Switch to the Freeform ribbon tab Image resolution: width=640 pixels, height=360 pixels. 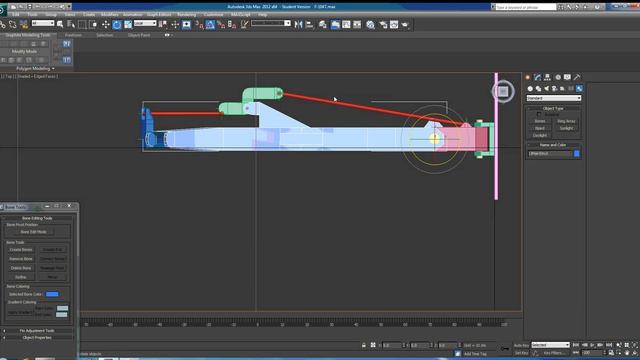click(73, 35)
